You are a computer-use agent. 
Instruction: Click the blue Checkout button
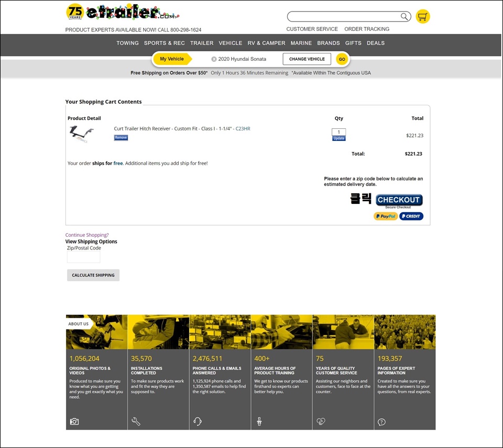point(399,200)
